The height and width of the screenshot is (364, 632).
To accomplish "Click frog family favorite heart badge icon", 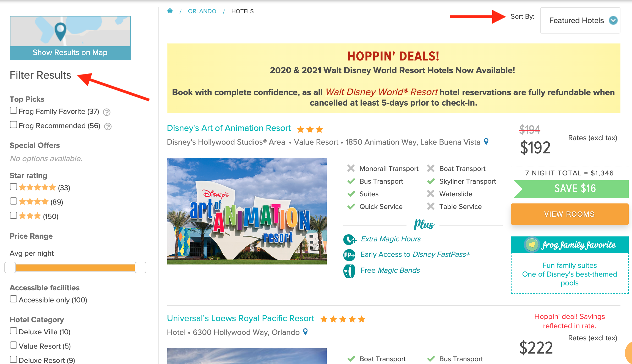I will (532, 244).
